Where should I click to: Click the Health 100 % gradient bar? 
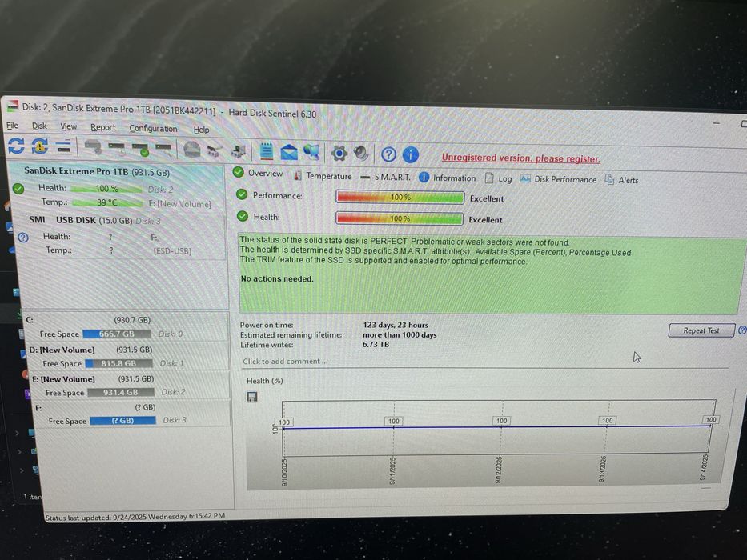point(400,218)
